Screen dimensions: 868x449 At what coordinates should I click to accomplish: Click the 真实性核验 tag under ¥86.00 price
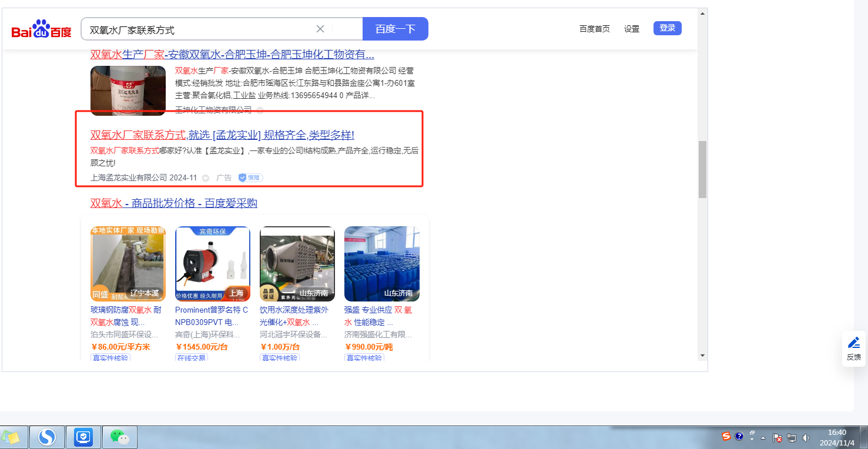(110, 357)
